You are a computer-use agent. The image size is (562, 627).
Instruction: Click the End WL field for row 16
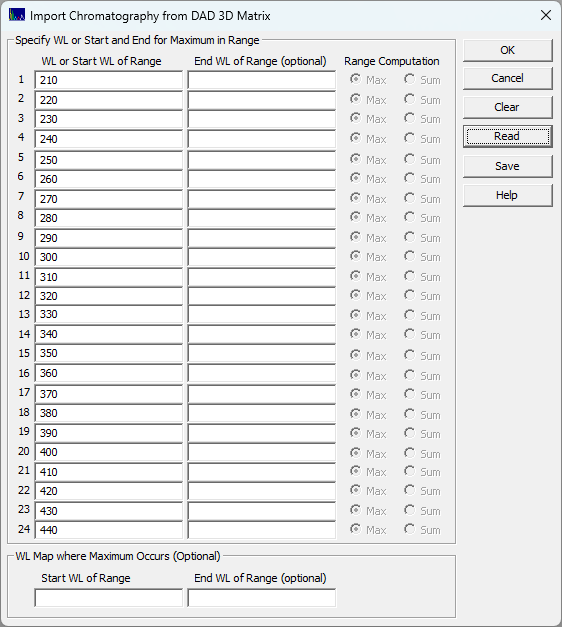262,373
